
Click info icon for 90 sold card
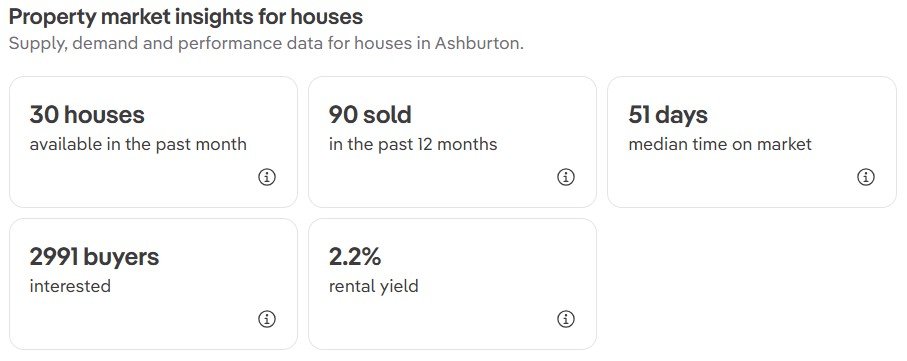(x=566, y=177)
